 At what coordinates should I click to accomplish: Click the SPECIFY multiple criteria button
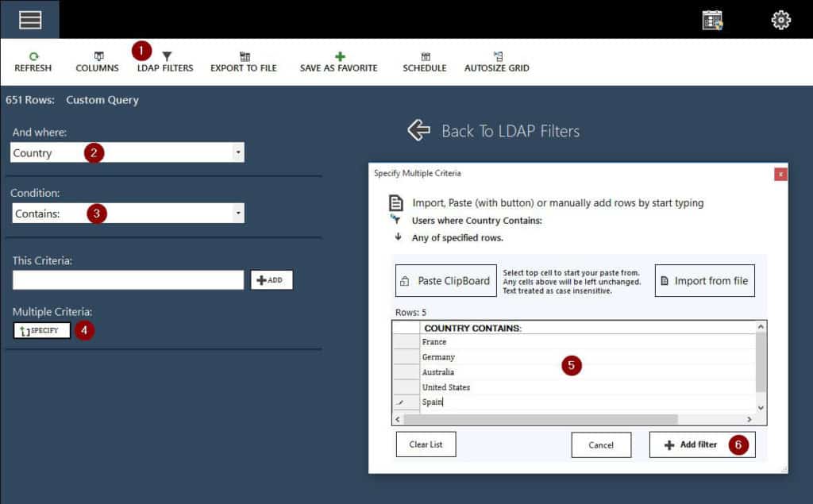(x=42, y=330)
